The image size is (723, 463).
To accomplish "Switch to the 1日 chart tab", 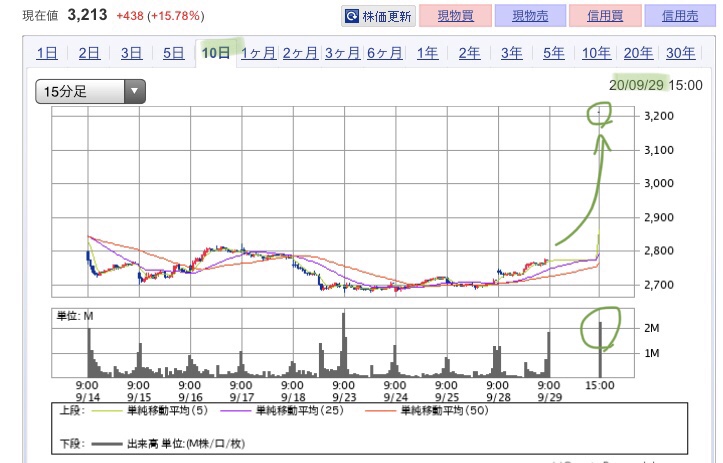I will 46,54.
